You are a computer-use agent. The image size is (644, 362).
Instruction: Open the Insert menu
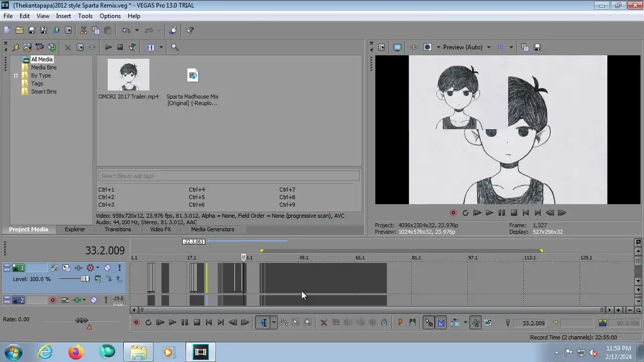coord(63,16)
